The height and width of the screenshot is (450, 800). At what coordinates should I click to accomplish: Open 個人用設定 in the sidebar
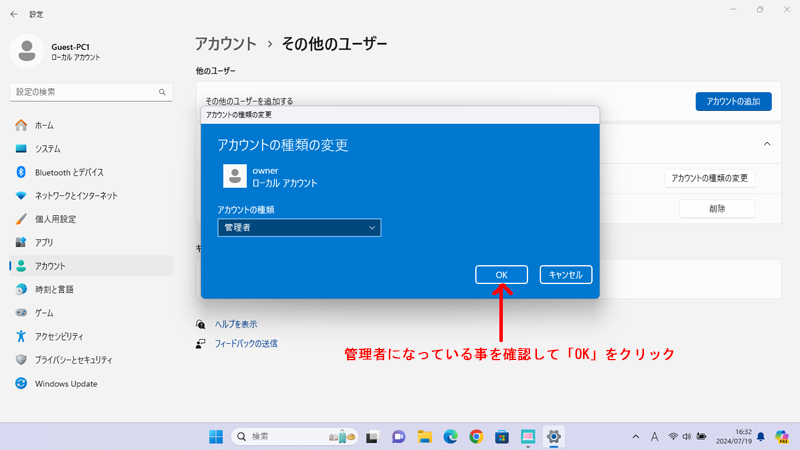[x=55, y=219]
